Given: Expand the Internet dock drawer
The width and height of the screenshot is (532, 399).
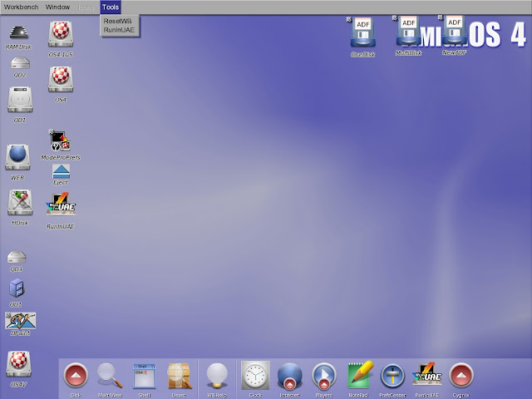Looking at the screenshot, I should tap(290, 377).
